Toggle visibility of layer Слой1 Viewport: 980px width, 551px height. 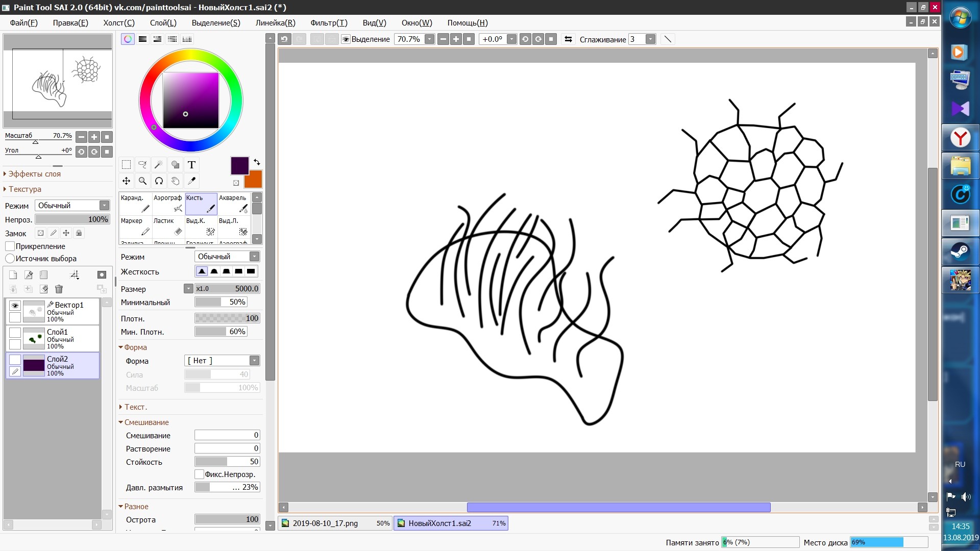click(15, 333)
